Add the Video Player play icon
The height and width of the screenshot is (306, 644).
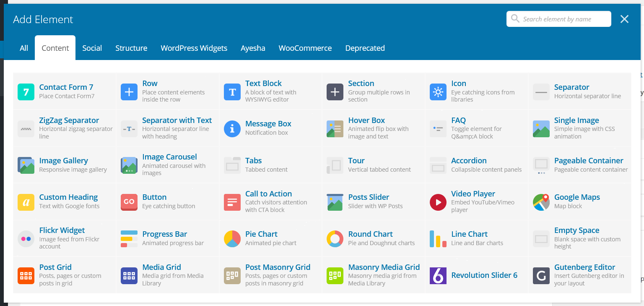438,202
